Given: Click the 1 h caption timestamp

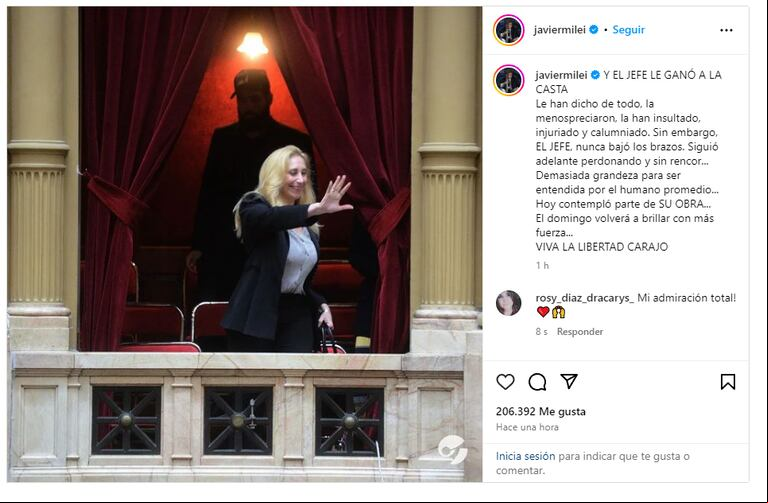Looking at the screenshot, I should [542, 265].
